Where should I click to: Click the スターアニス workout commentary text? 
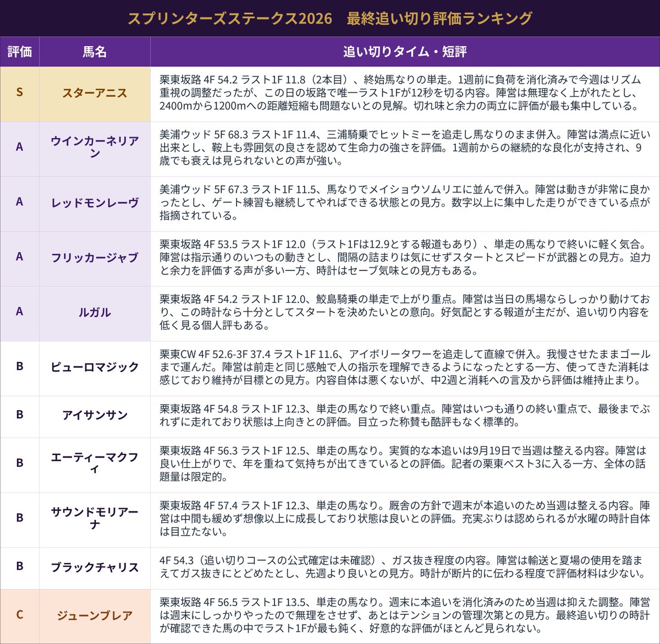click(x=399, y=93)
